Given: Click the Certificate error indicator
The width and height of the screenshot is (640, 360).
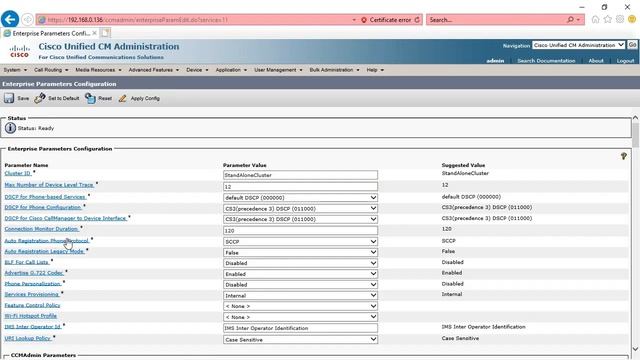Looking at the screenshot, I should pyautogui.click(x=386, y=20).
